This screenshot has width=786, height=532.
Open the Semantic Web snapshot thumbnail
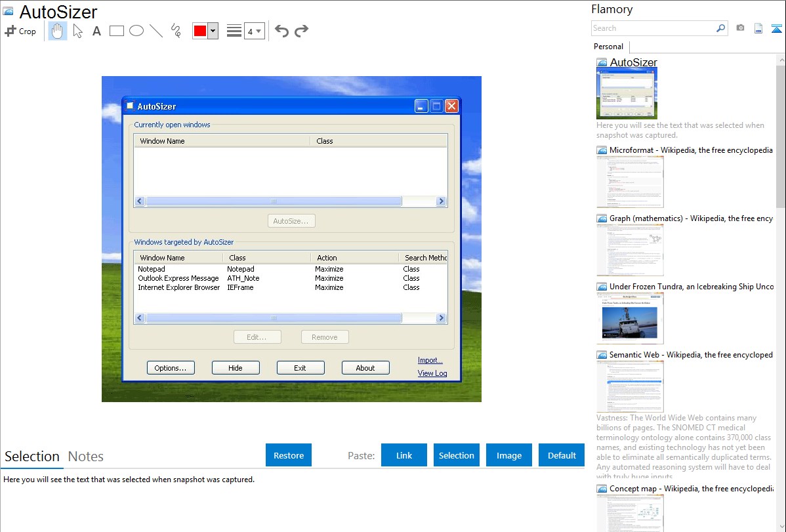pos(630,386)
